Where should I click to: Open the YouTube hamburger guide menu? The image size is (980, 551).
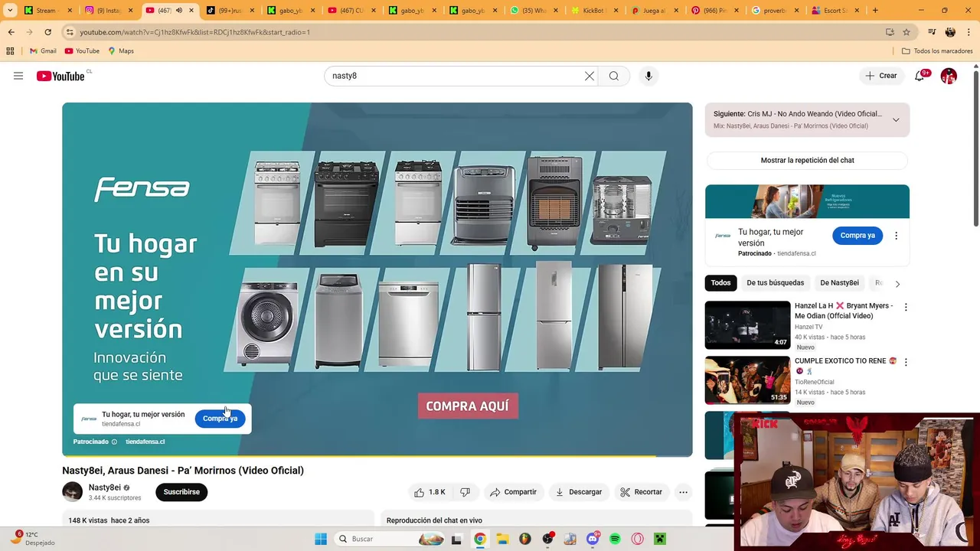coord(18,76)
